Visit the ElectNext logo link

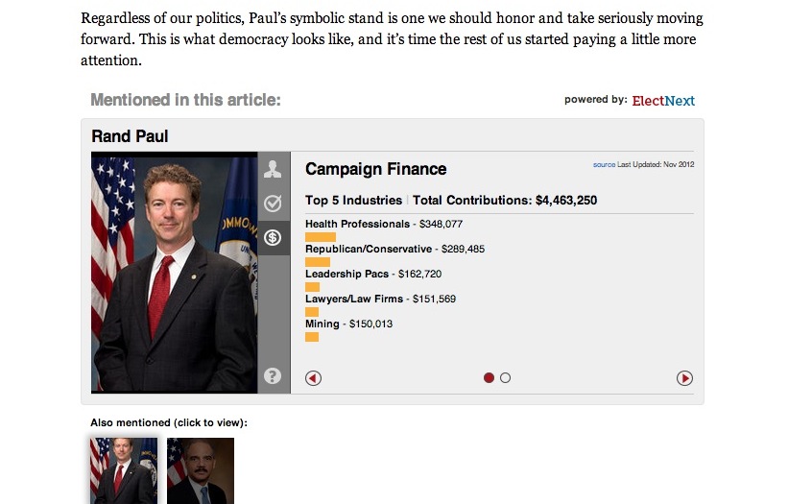click(663, 101)
